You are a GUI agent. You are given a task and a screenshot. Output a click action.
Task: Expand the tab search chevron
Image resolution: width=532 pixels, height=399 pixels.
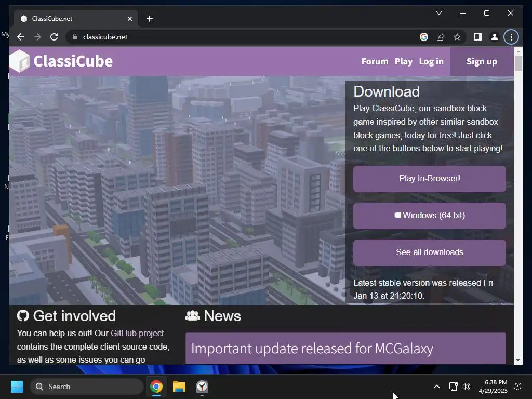[438, 13]
